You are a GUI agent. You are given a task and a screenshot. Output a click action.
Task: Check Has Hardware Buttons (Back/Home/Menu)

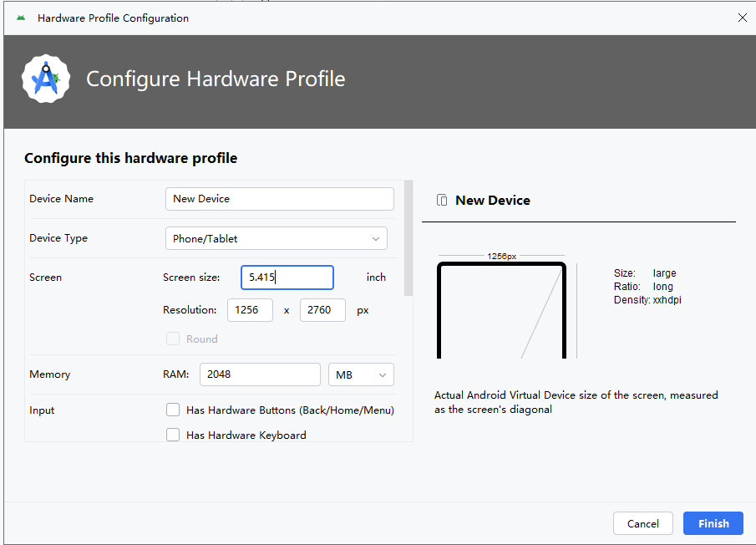[173, 410]
